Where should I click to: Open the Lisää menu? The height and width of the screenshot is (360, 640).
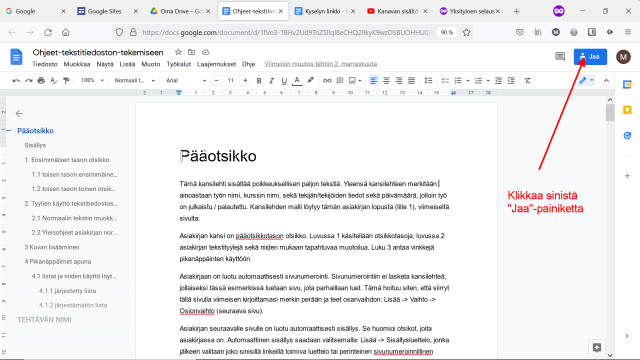click(x=127, y=64)
